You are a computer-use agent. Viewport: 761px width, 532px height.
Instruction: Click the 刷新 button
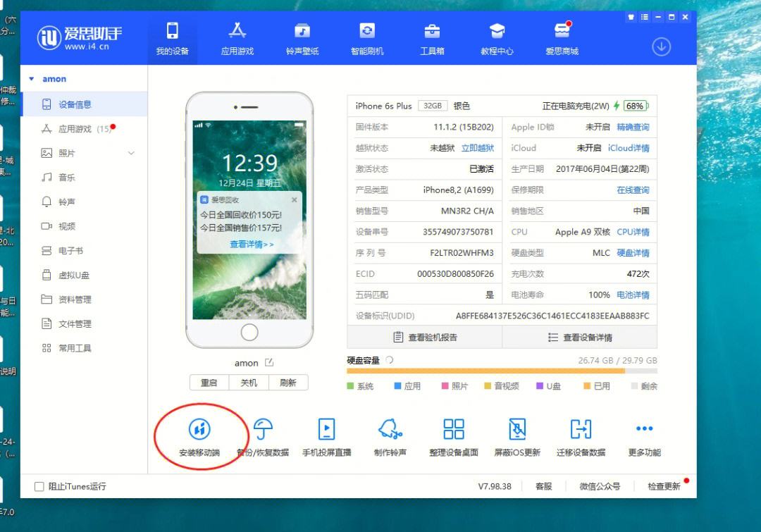click(288, 383)
